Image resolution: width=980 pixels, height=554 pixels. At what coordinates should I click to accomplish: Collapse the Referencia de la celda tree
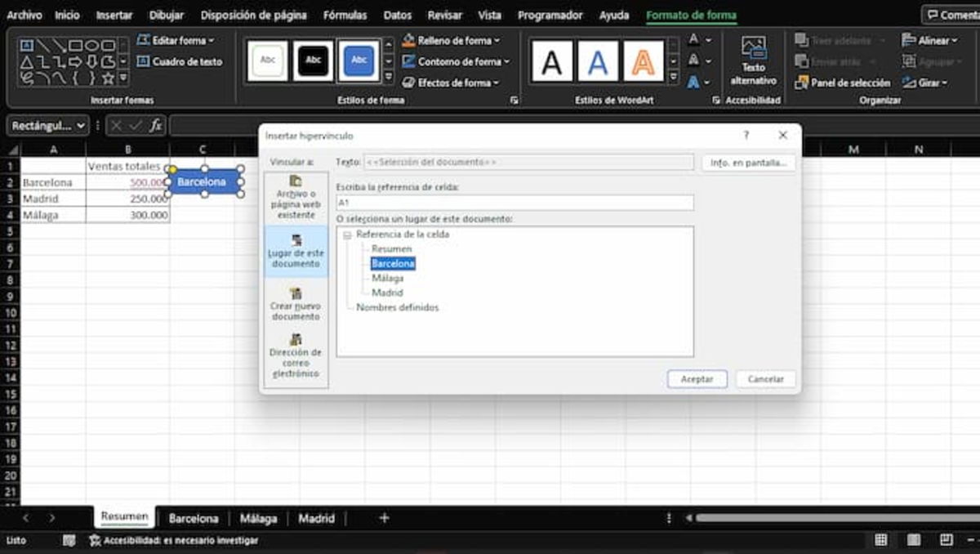pos(348,234)
